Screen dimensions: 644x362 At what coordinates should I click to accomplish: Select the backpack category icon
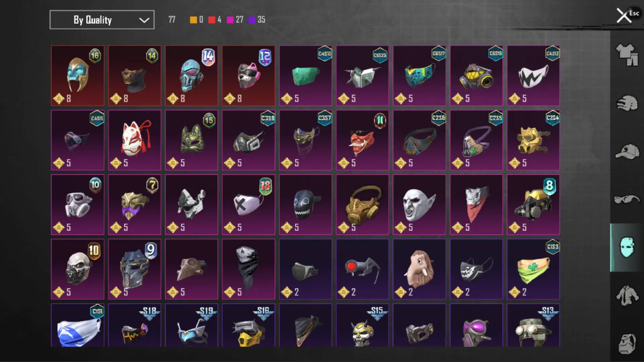627,344
